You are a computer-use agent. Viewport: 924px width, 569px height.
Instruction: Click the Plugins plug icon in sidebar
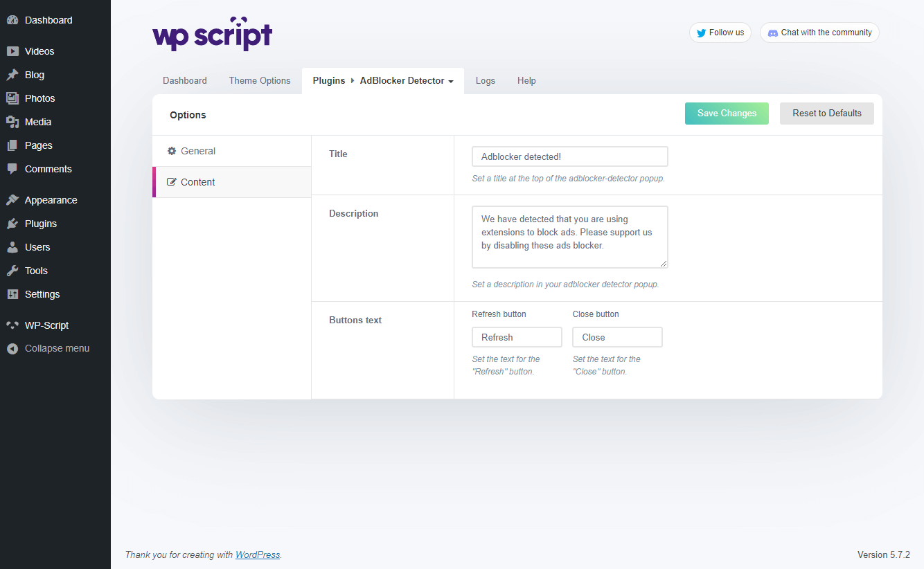(12, 224)
